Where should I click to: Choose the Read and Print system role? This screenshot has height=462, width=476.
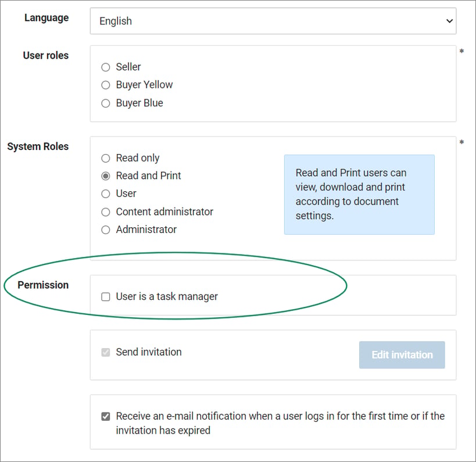click(x=106, y=176)
